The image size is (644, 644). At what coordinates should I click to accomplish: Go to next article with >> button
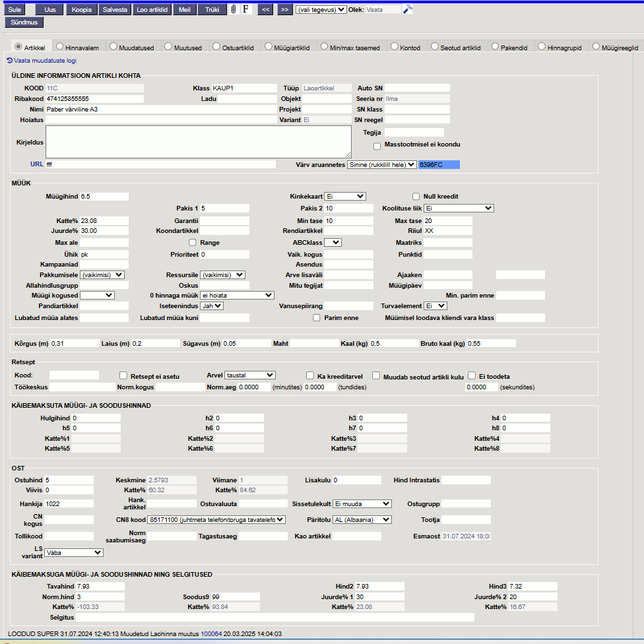[284, 10]
